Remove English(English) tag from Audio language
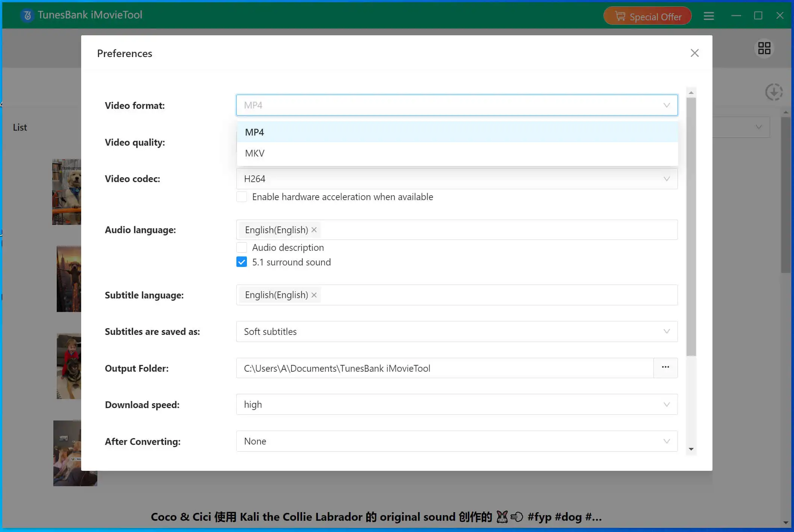The height and width of the screenshot is (532, 794). (x=314, y=230)
